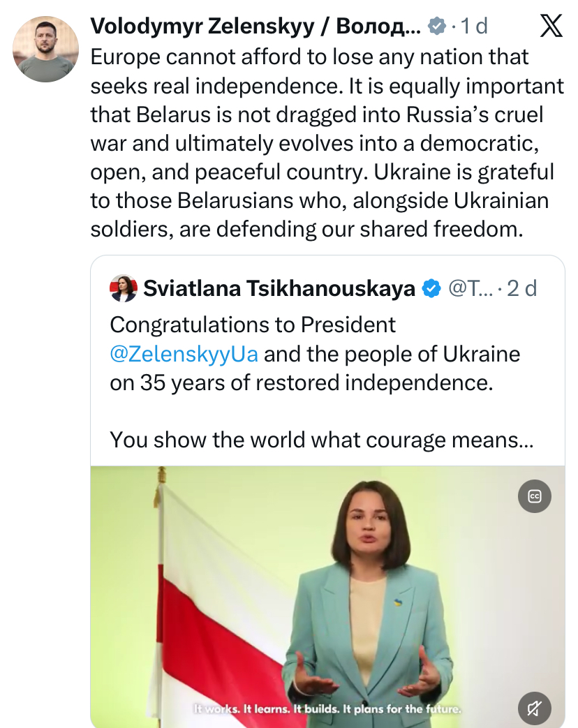Click Tsikhanouskaya's small profile avatar
Screen dimensions: 578x728
tap(124, 288)
